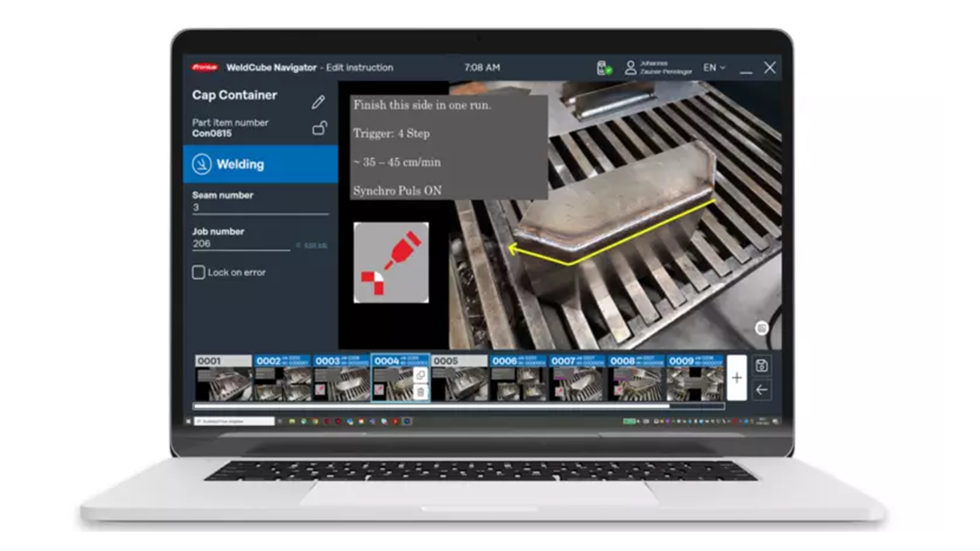Add a new instruction step with the plus button

pyautogui.click(x=737, y=378)
